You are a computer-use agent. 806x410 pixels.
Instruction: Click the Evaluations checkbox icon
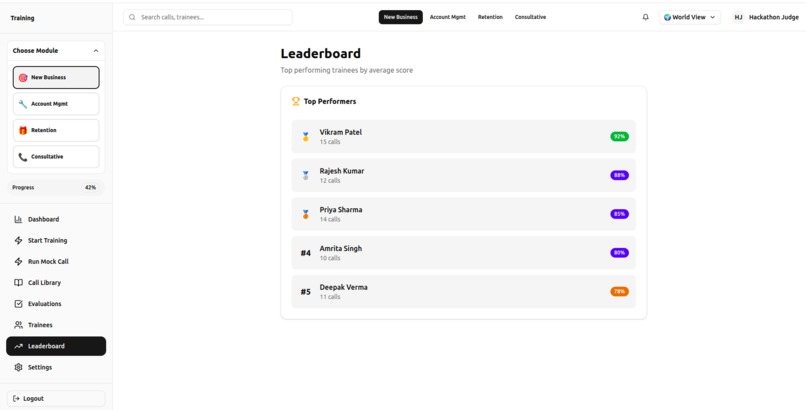click(x=18, y=304)
